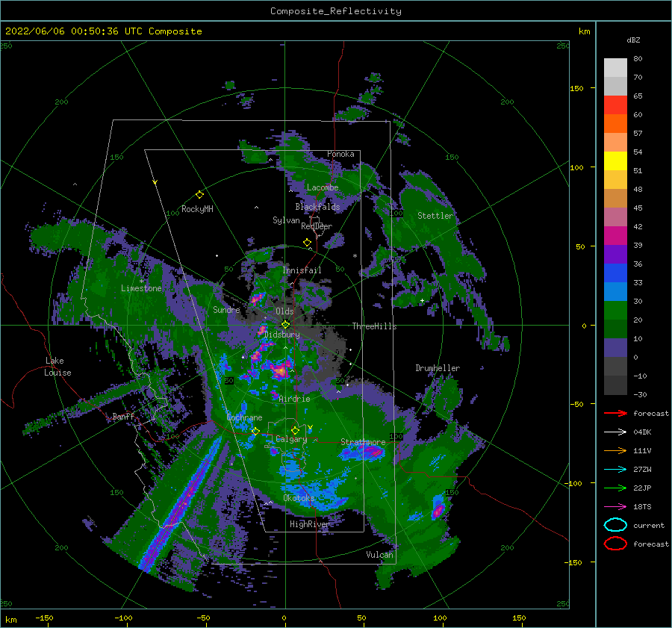
Task: Click the Calgary label
Action: click(x=291, y=439)
